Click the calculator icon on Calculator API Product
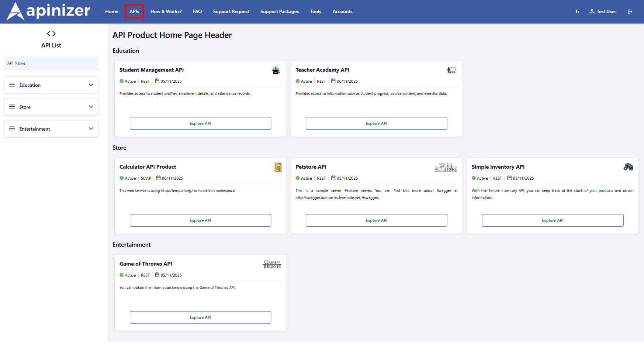The width and height of the screenshot is (644, 344). (278, 167)
